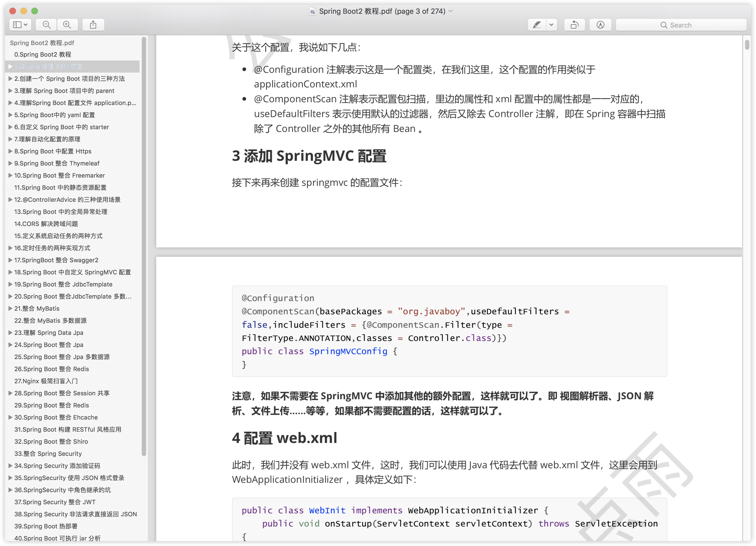The height and width of the screenshot is (546, 756).
Task: Click the rotate page icon
Action: click(x=574, y=25)
